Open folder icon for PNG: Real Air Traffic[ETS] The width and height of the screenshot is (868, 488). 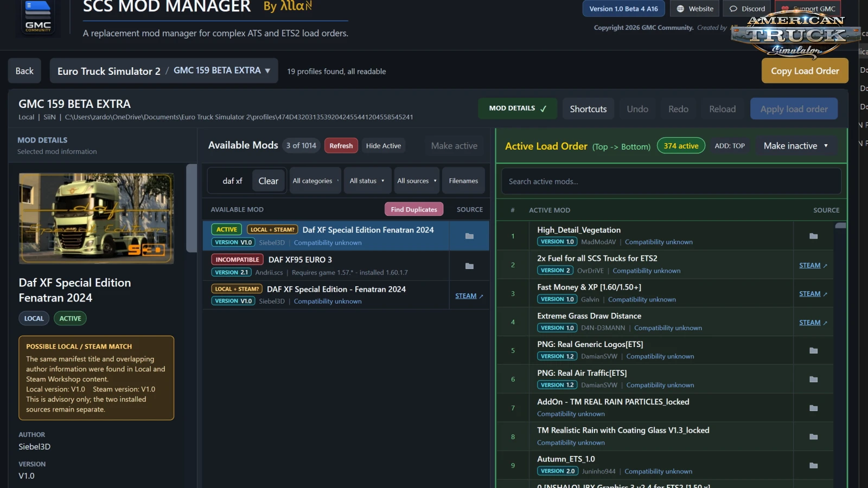(813, 379)
